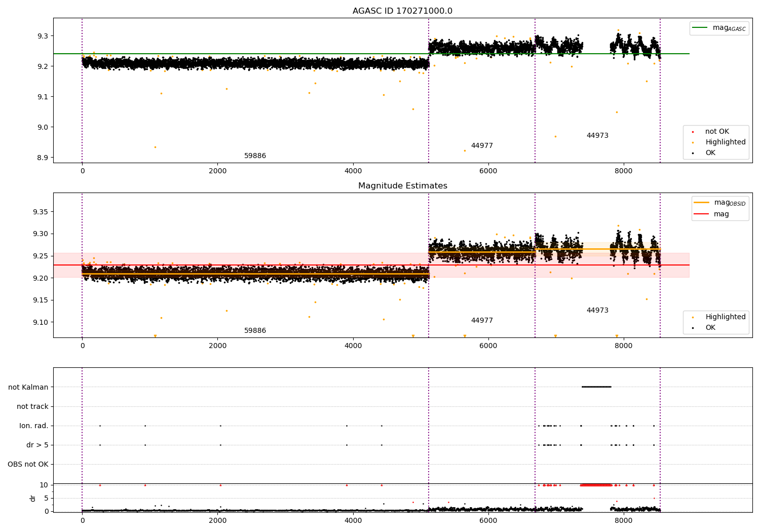Click the 9.1 tick on the top plot
This screenshot has width=760, height=532.
click(43, 97)
